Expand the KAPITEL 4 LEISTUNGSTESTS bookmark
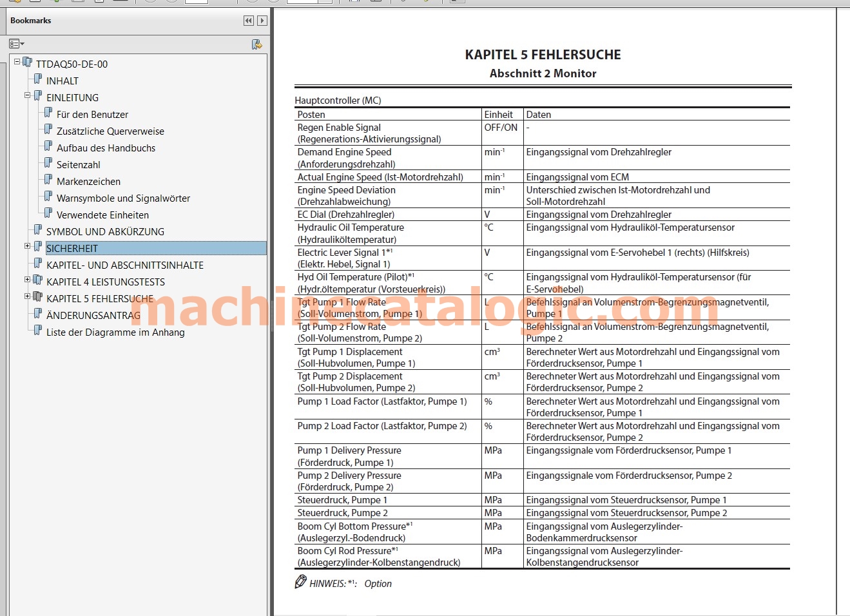The height and width of the screenshot is (616, 850). pos(28,280)
